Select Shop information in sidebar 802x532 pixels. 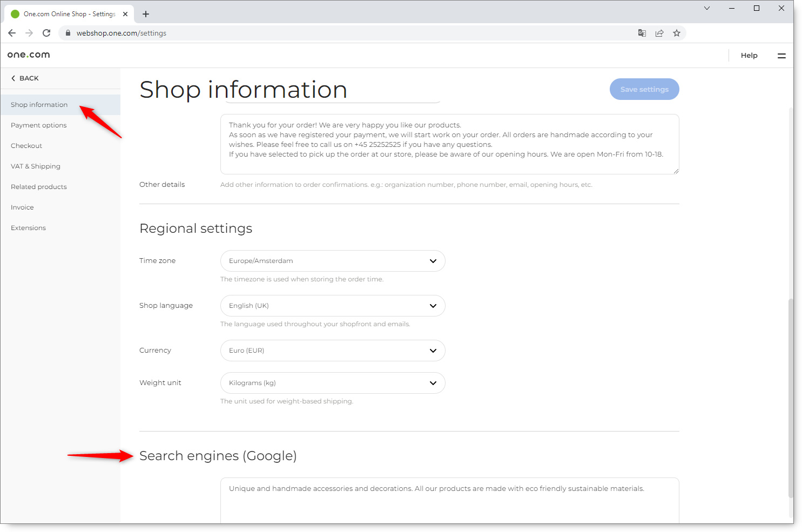60,105
